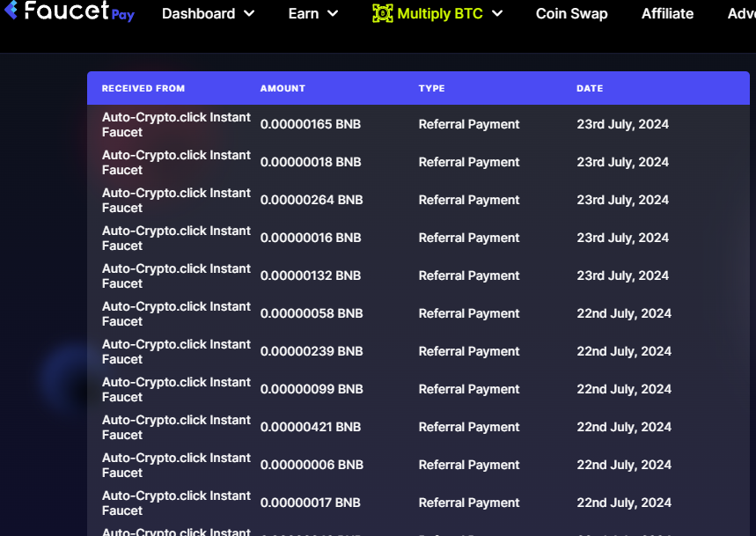Select the 0.00000006 BNB amount
The image size is (756, 536).
312,465
